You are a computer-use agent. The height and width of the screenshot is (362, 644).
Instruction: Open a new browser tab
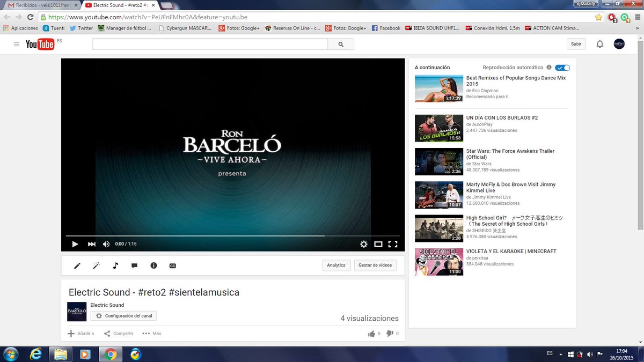tap(167, 5)
